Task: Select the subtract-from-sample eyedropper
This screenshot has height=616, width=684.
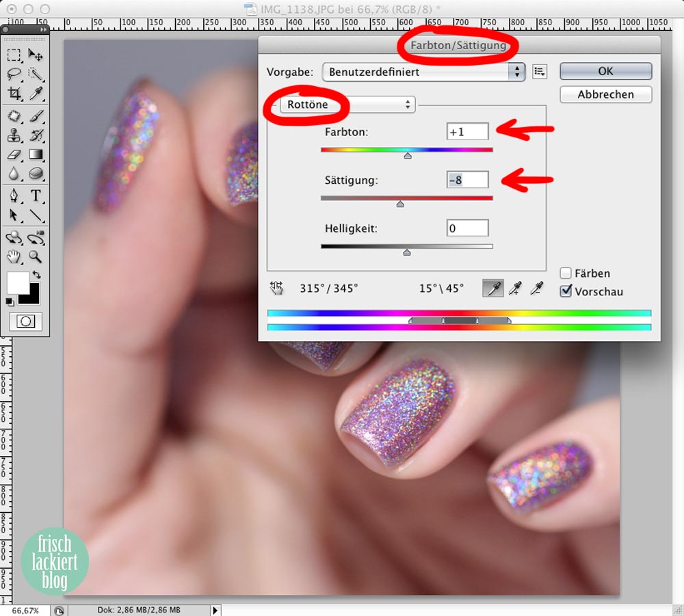Action: point(536,288)
